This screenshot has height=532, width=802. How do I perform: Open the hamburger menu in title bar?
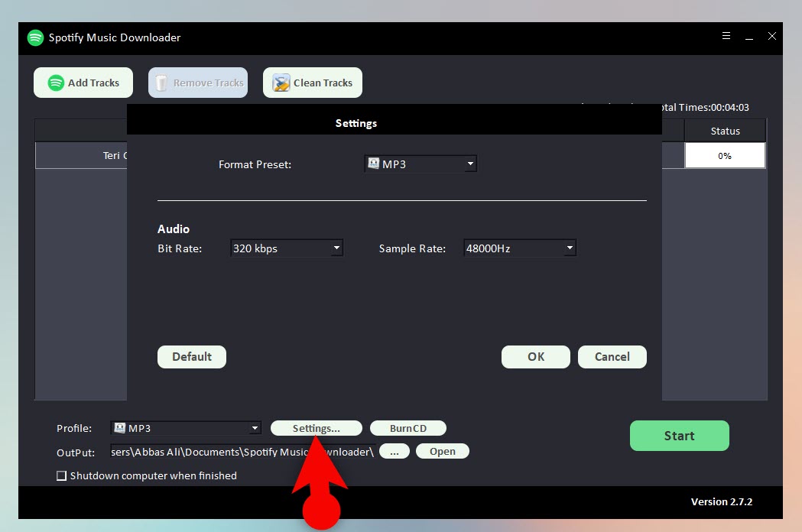click(726, 36)
